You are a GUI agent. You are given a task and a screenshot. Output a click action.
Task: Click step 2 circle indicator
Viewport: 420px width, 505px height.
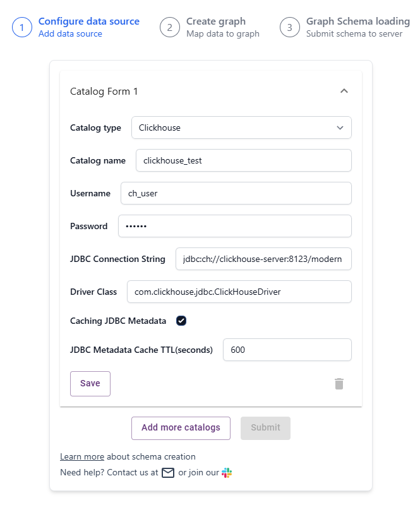pyautogui.click(x=169, y=27)
